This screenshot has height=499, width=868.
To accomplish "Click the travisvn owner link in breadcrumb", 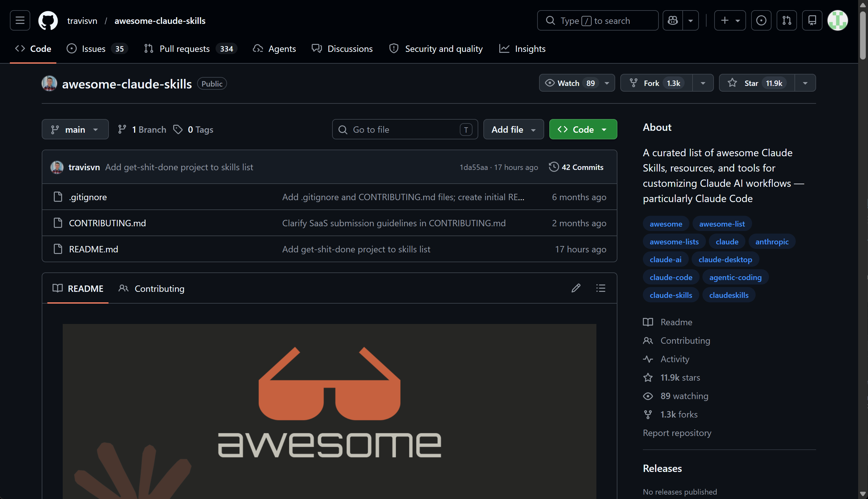I will tap(82, 21).
